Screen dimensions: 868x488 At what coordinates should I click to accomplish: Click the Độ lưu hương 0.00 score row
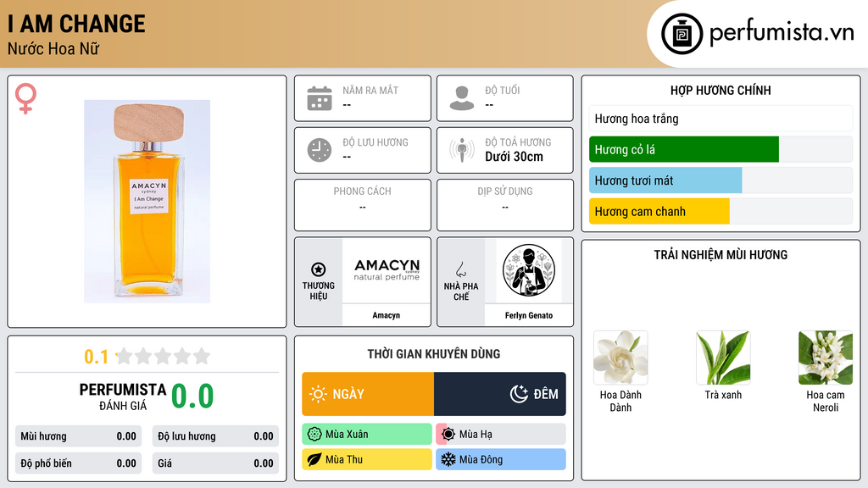215,436
